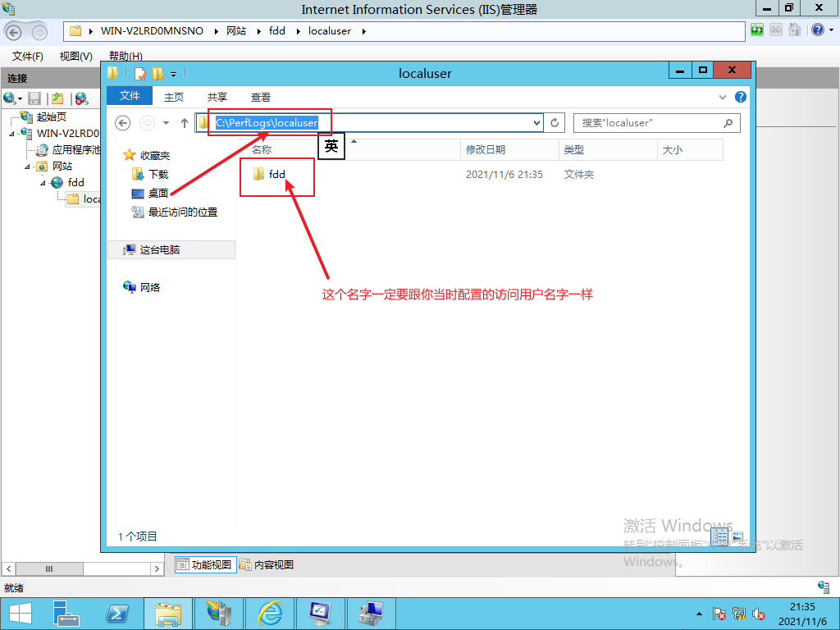Open the 帮助(H) menu in IIS Manager
840x630 pixels.
point(126,56)
